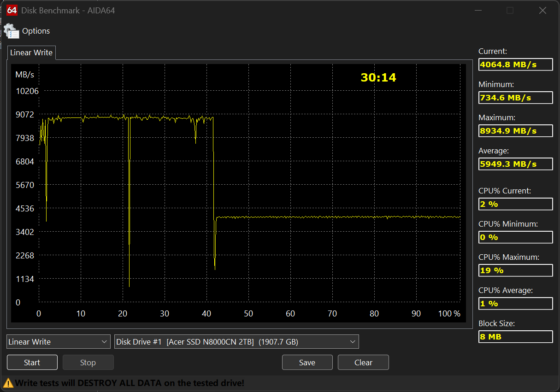Click the Maximum 8934.9 MB/s value box
The width and height of the screenshot is (560, 392).
[515, 131]
